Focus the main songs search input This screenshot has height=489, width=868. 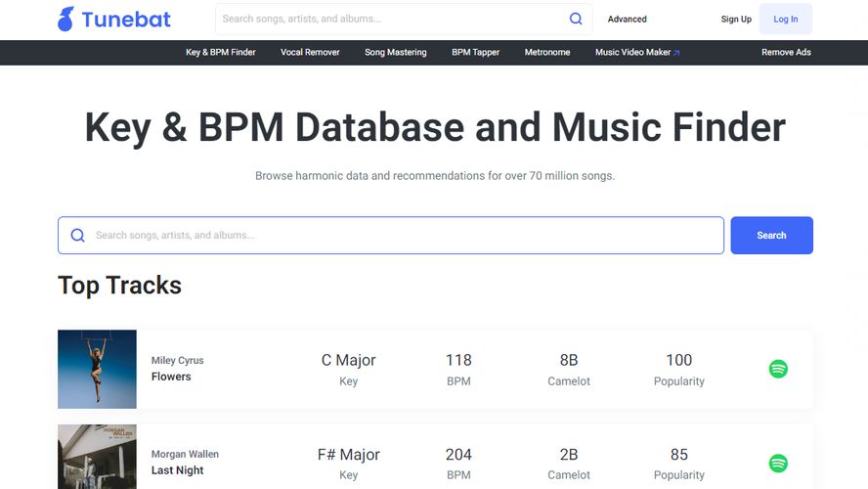tap(401, 236)
